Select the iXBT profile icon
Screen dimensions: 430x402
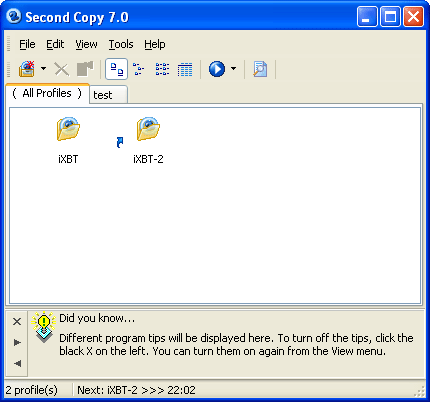(68, 129)
